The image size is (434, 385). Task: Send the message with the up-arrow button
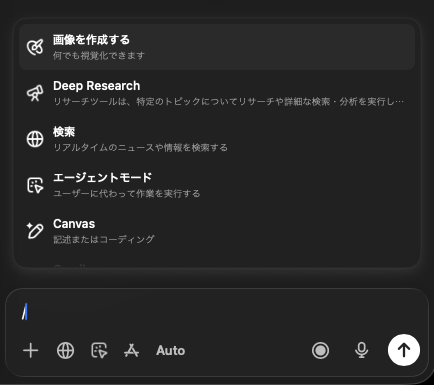(x=404, y=350)
